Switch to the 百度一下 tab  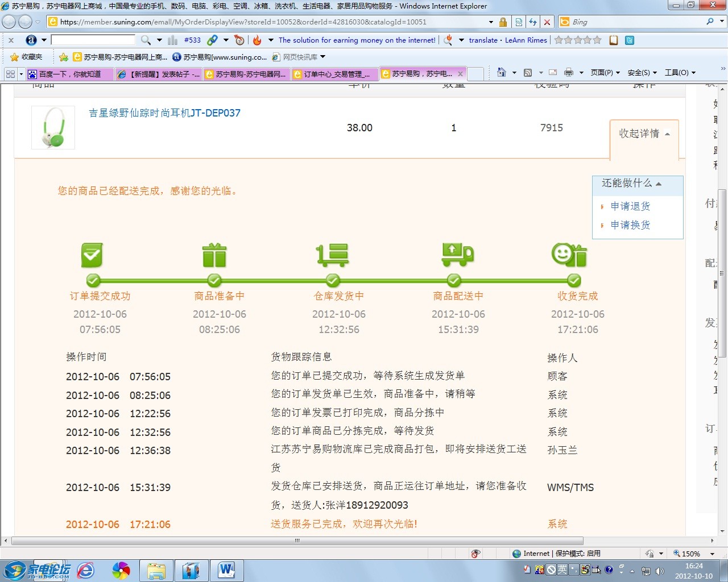pos(69,74)
